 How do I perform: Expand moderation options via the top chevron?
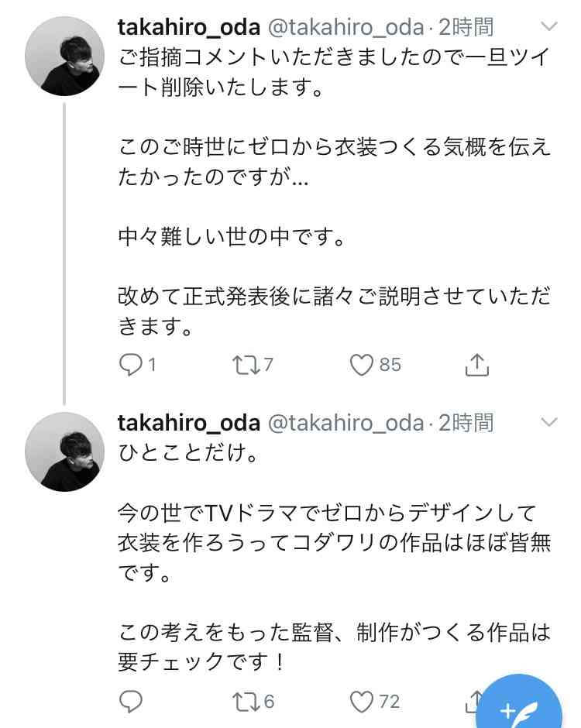(x=550, y=26)
